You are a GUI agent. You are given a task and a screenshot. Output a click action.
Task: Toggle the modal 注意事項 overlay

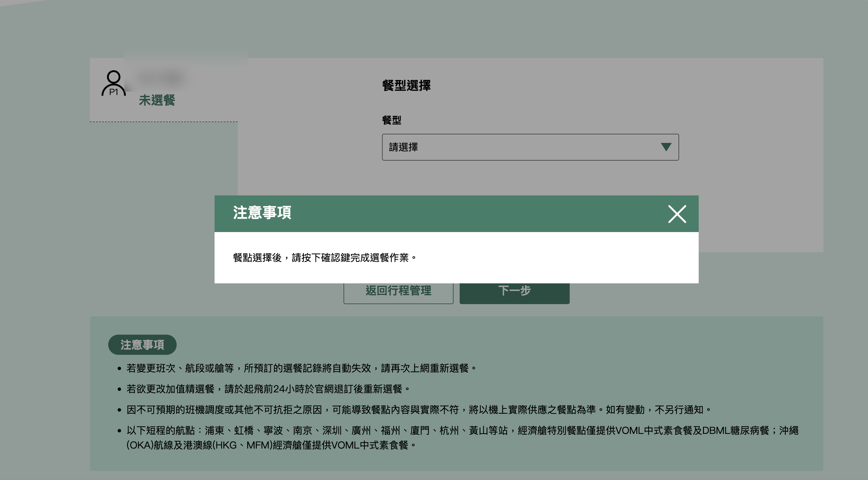point(676,213)
